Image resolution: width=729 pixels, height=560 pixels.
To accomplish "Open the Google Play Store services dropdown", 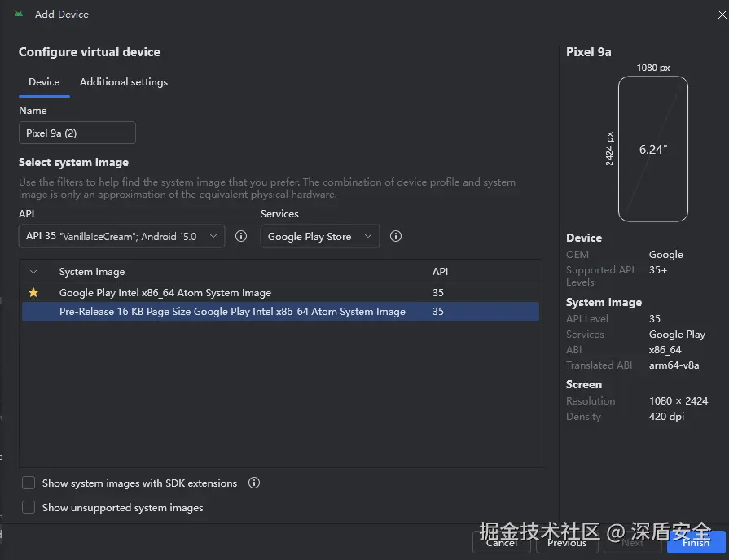I will coord(319,237).
